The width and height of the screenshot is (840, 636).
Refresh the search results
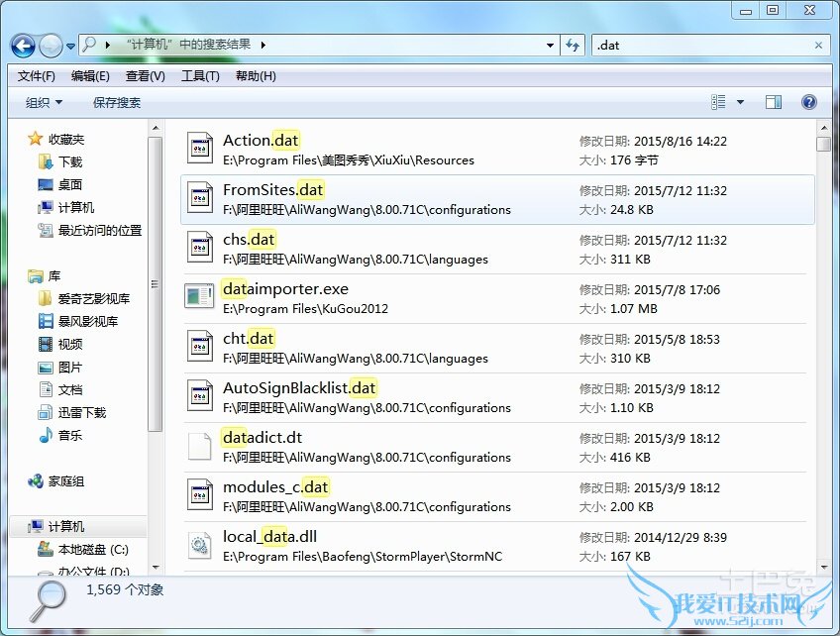point(573,46)
